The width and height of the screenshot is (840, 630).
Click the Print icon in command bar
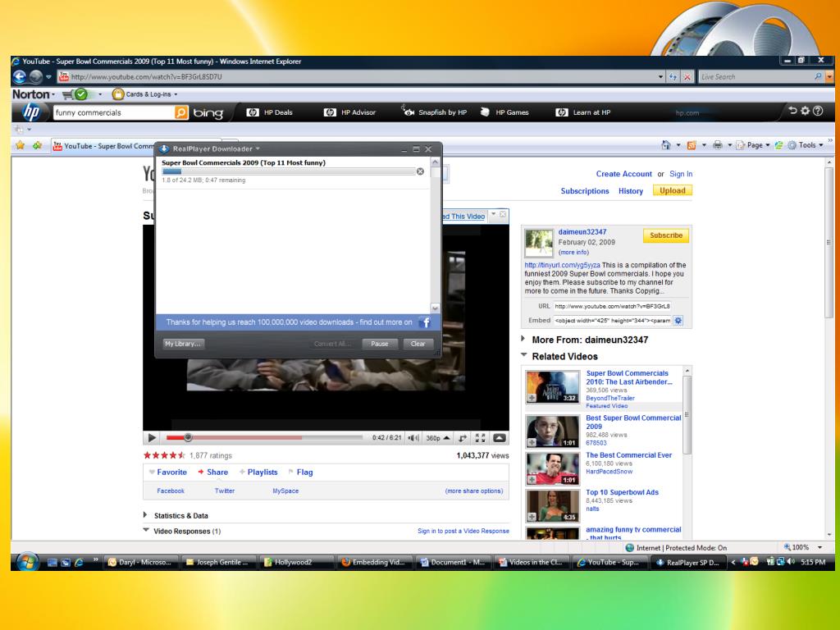point(718,144)
